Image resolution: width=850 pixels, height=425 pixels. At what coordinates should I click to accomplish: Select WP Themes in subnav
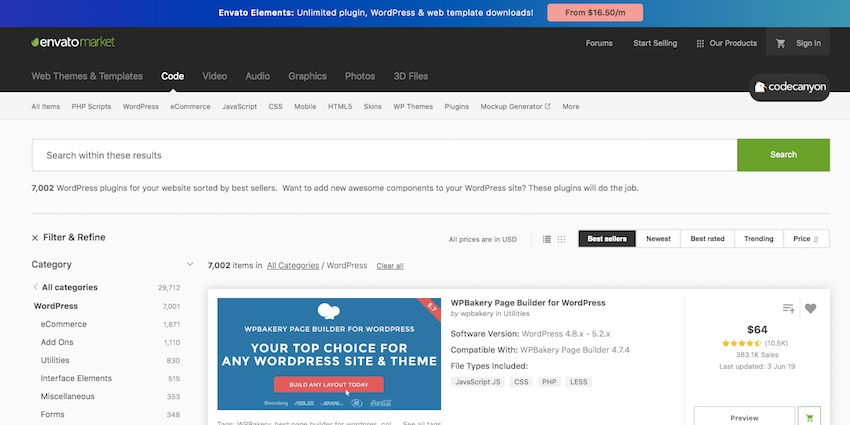(x=413, y=107)
